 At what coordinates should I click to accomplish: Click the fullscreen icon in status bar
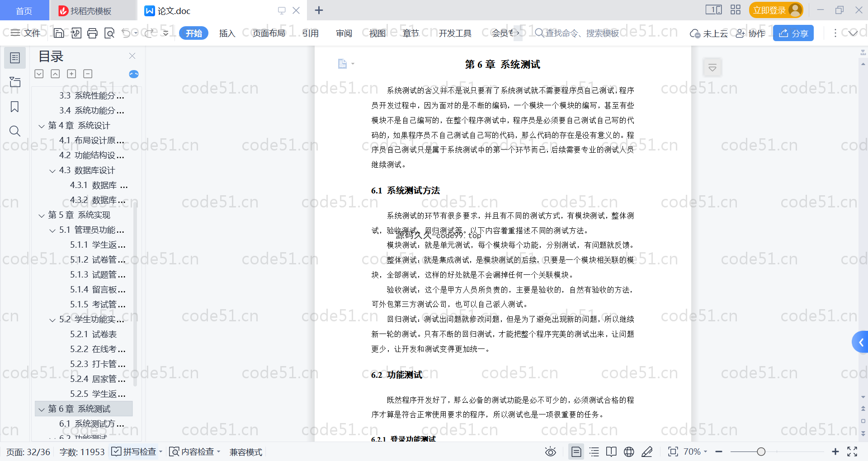(x=852, y=452)
